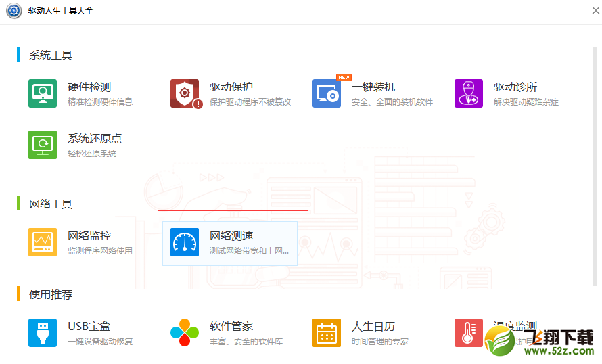Click the USB宝盒 title text
The image size is (602, 364).
(x=89, y=327)
